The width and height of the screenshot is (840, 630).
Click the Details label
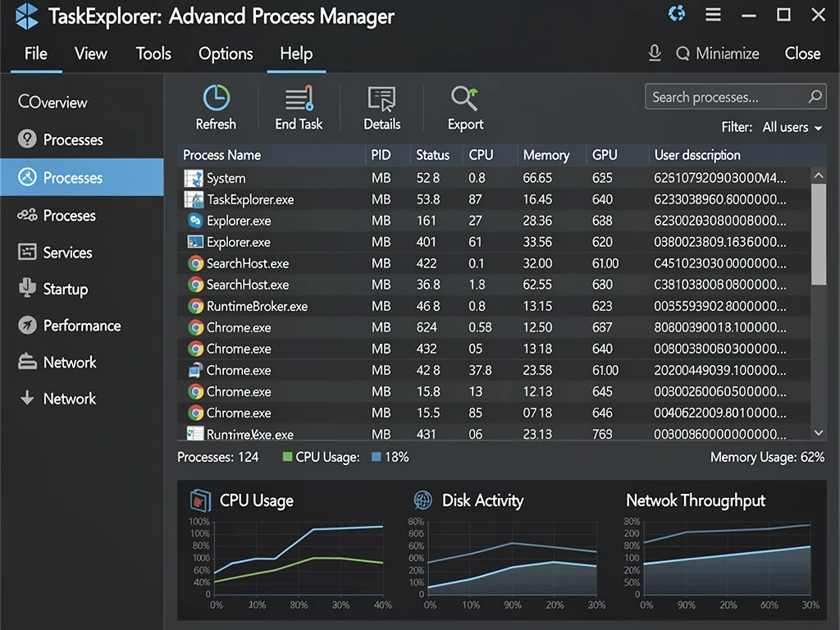coord(382,125)
